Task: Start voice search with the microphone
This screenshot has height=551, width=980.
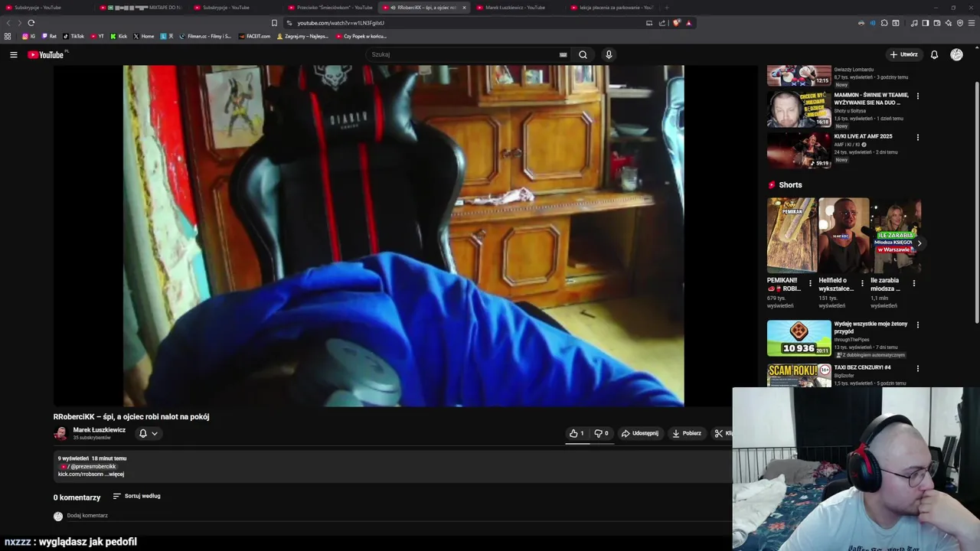Action: [609, 54]
